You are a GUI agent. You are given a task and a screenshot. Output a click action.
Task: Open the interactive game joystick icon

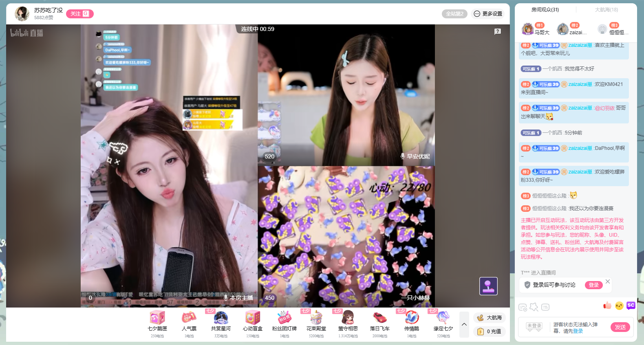pos(488,286)
